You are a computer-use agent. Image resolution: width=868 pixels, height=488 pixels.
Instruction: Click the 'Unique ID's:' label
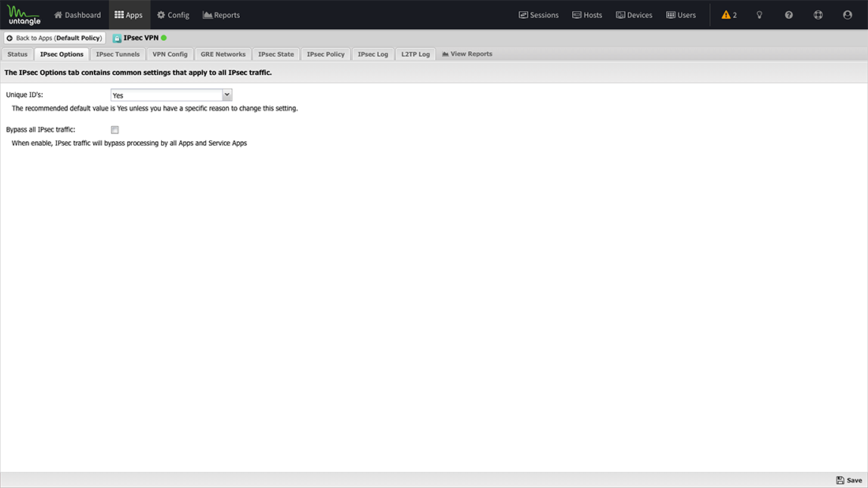(24, 95)
